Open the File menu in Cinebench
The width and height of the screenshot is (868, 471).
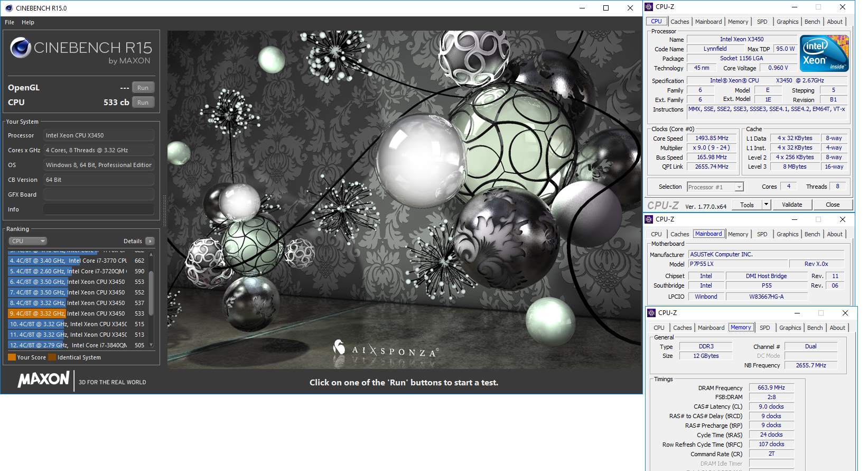10,22
